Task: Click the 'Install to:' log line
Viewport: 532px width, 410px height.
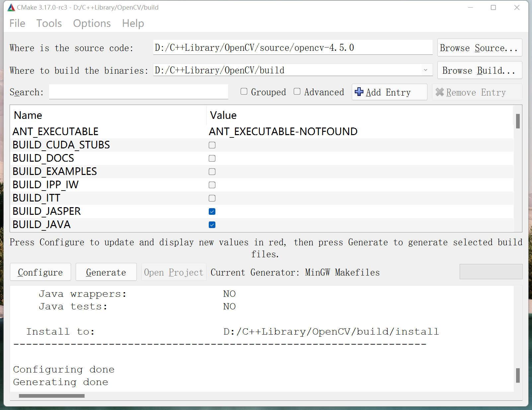Action: tap(61, 332)
